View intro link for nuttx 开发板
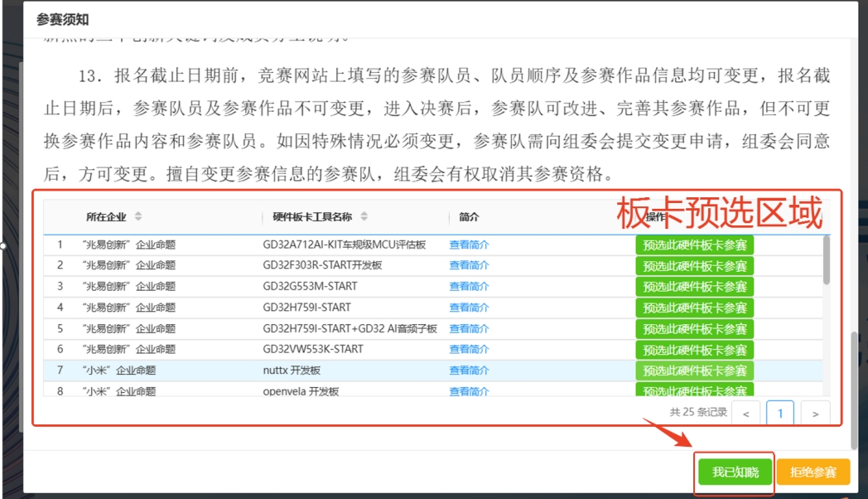The image size is (868, 499). point(469,371)
